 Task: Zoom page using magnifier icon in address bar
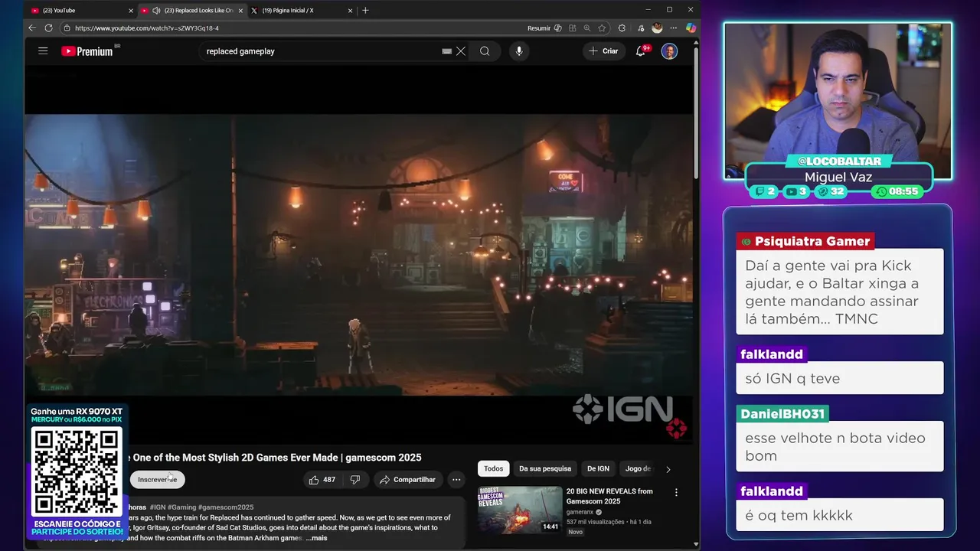(x=587, y=28)
